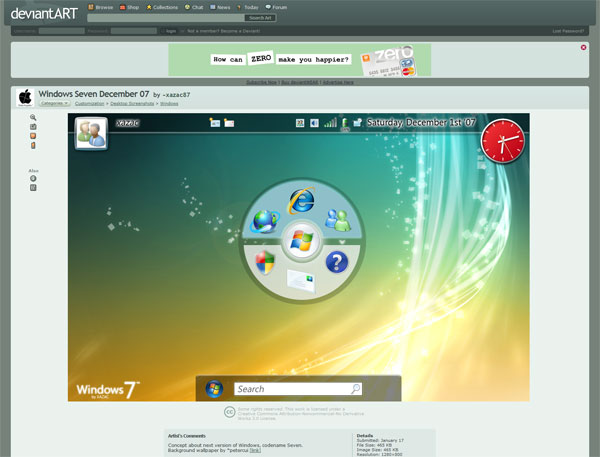Click the red analog clock gadget
The width and height of the screenshot is (600, 457).
[x=503, y=141]
